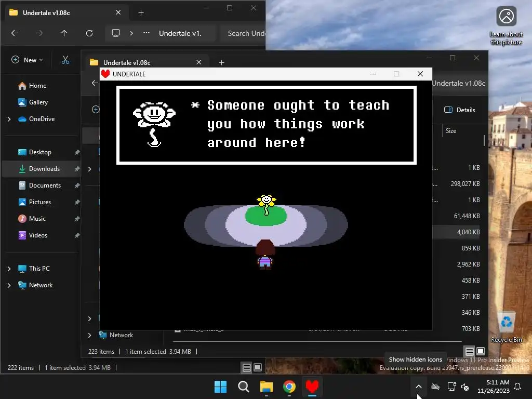Open Google Chrome from taskbar
Image resolution: width=532 pixels, height=399 pixels.
pos(289,387)
